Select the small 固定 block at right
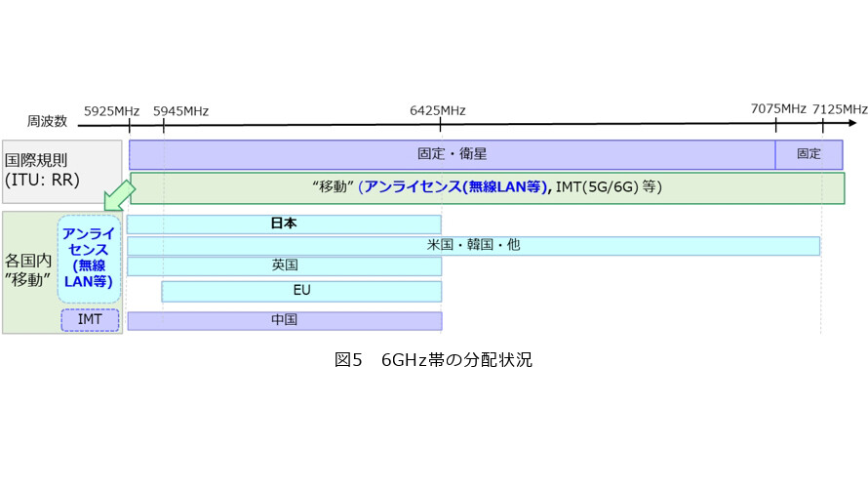The image size is (868, 488). (x=809, y=154)
